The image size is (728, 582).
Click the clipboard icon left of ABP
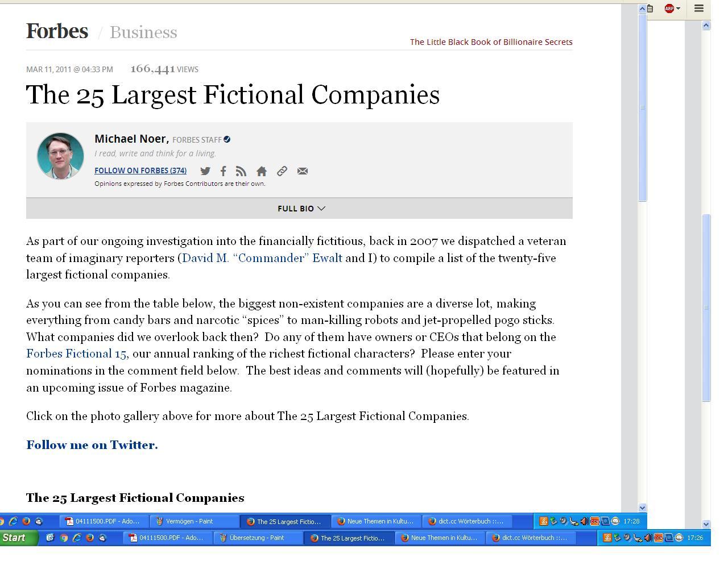(650, 9)
